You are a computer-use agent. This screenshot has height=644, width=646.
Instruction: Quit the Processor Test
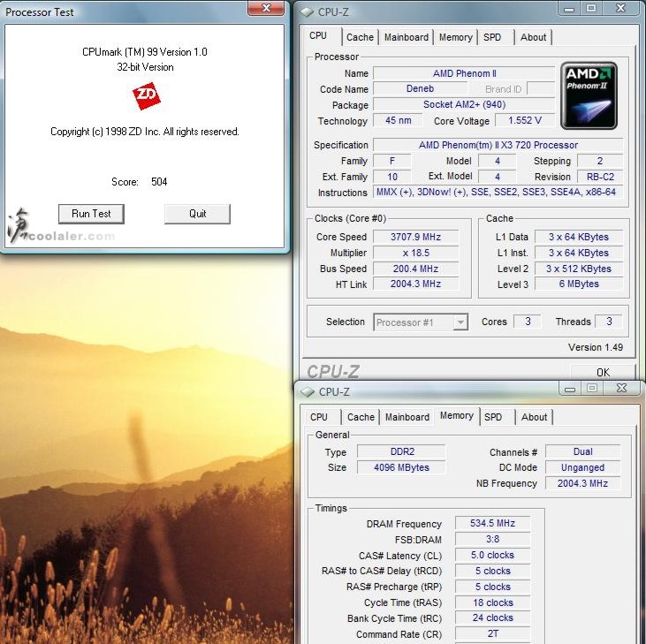coord(197,214)
